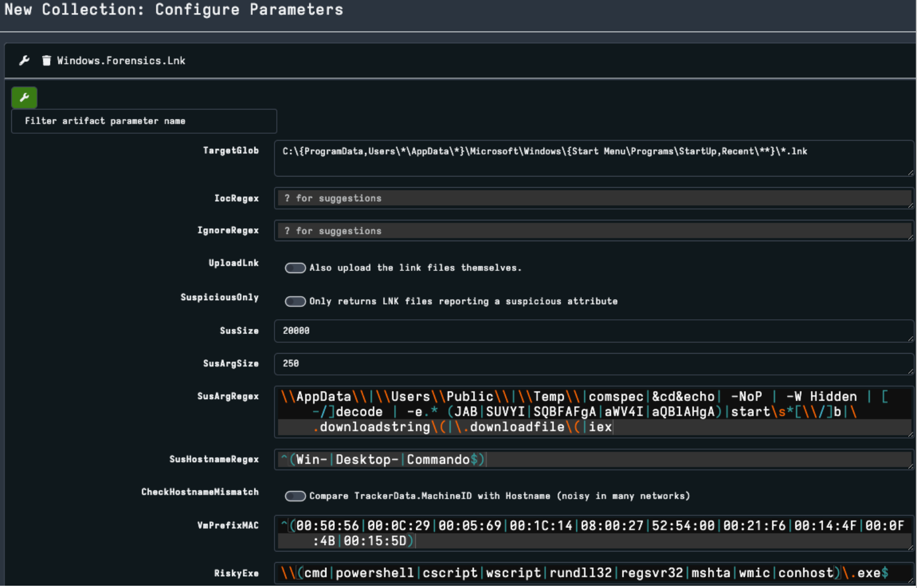Click the Windows.Forensics.Lnk artifact title
The height and width of the screenshot is (588, 917).
(x=121, y=61)
